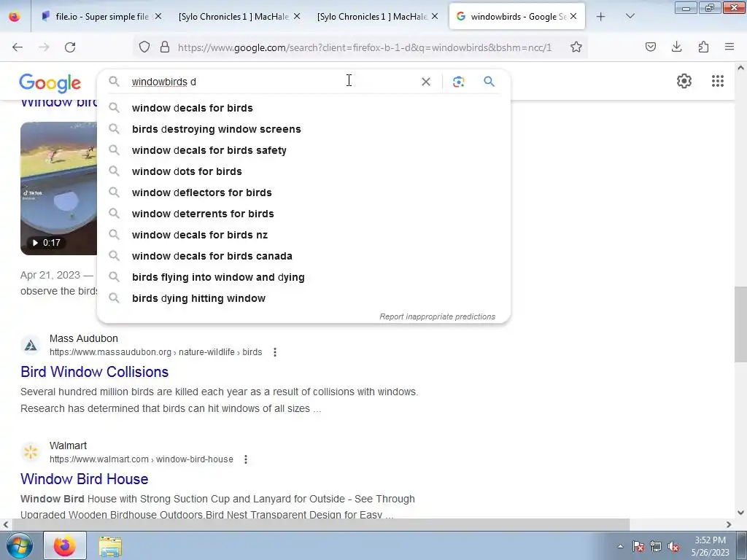Click the Action Center flag icon
The width and height of the screenshot is (747, 560).
tap(638, 546)
